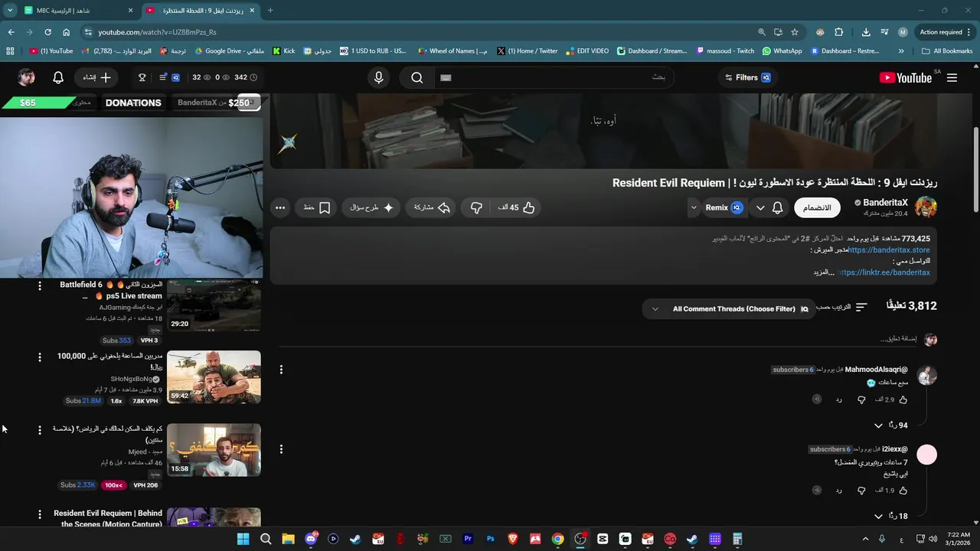
Task: Share the video
Action: (x=432, y=207)
